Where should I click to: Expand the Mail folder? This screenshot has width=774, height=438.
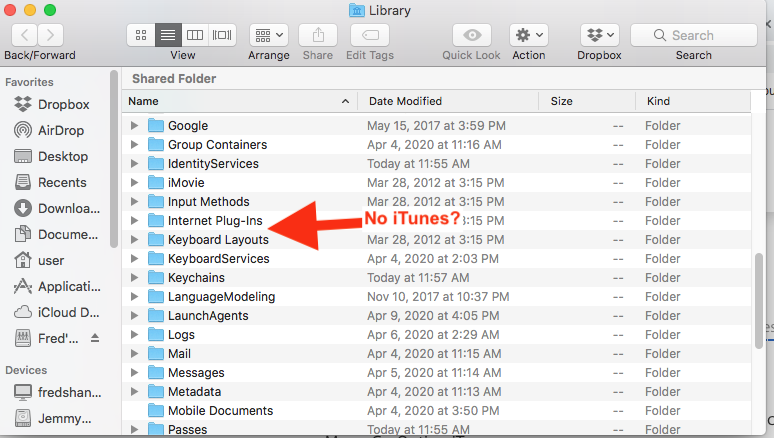pos(134,354)
